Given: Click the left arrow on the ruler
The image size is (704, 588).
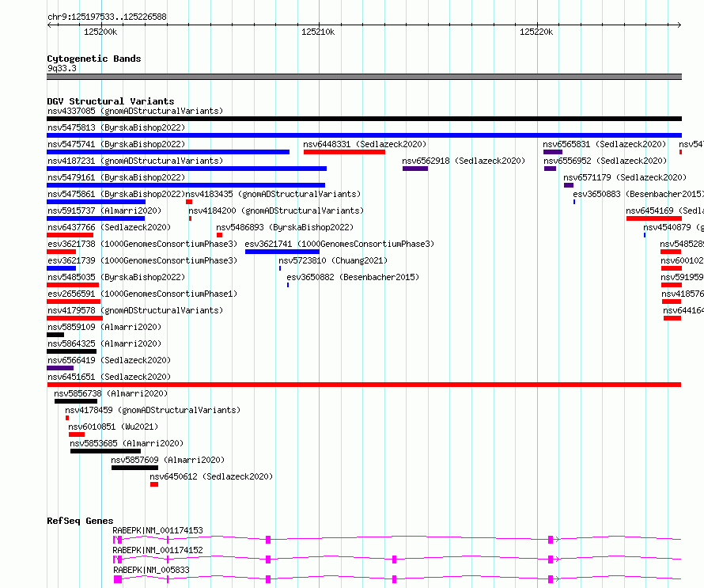Looking at the screenshot, I should point(49,25).
